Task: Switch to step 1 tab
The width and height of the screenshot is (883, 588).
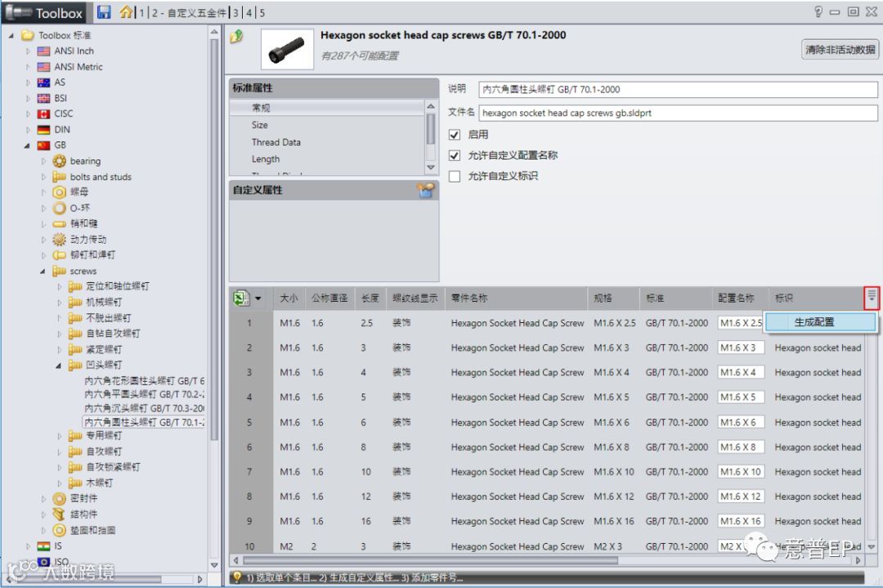Action: click(142, 12)
